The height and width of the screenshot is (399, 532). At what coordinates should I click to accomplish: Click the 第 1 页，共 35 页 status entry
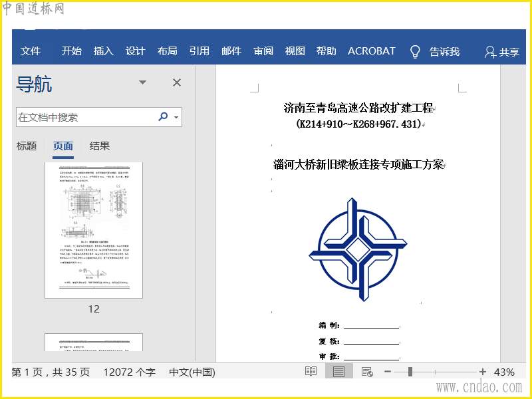[x=51, y=372]
